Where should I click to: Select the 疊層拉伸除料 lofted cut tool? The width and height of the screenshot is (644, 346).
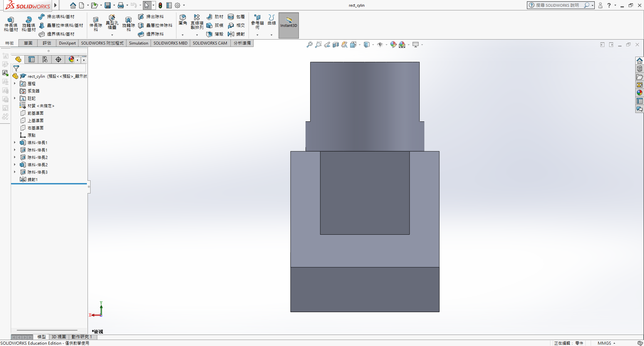[155, 25]
